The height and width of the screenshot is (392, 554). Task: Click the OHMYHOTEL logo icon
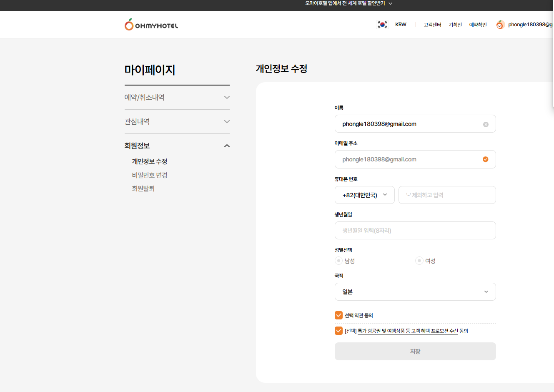pyautogui.click(x=129, y=25)
